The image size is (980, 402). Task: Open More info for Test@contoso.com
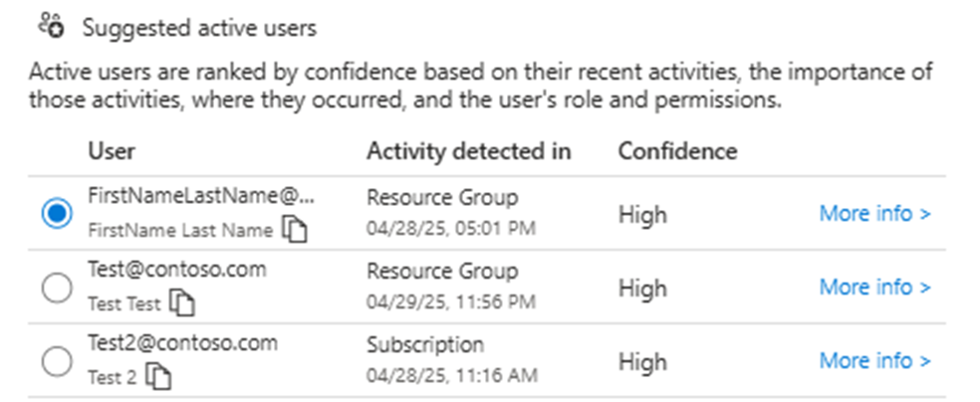[875, 288]
